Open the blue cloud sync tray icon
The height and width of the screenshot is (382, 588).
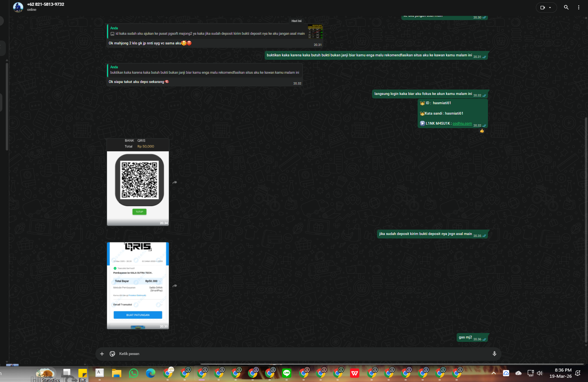tap(506, 373)
